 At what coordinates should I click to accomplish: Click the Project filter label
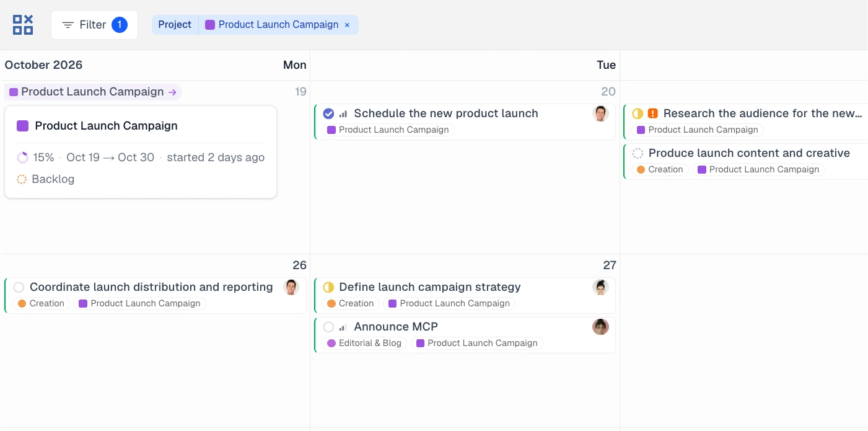point(175,25)
